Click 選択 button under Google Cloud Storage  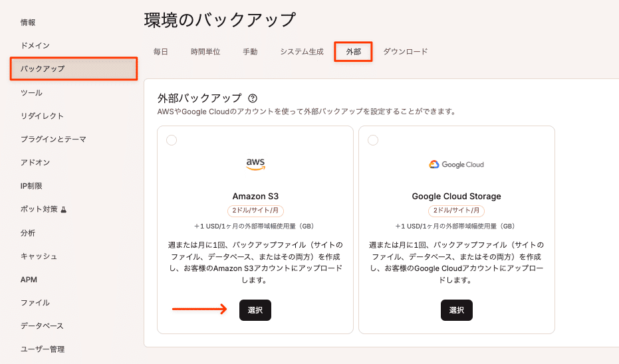(x=456, y=310)
